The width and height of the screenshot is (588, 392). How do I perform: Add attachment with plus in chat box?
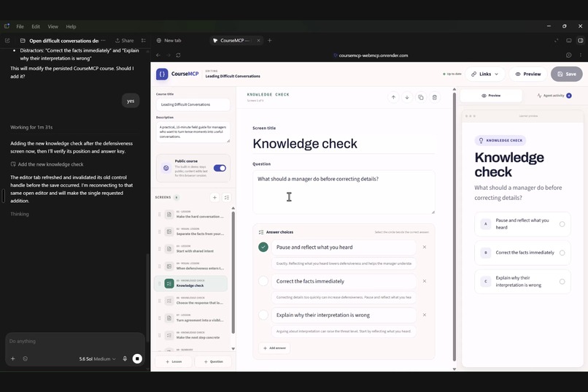pyautogui.click(x=12, y=358)
